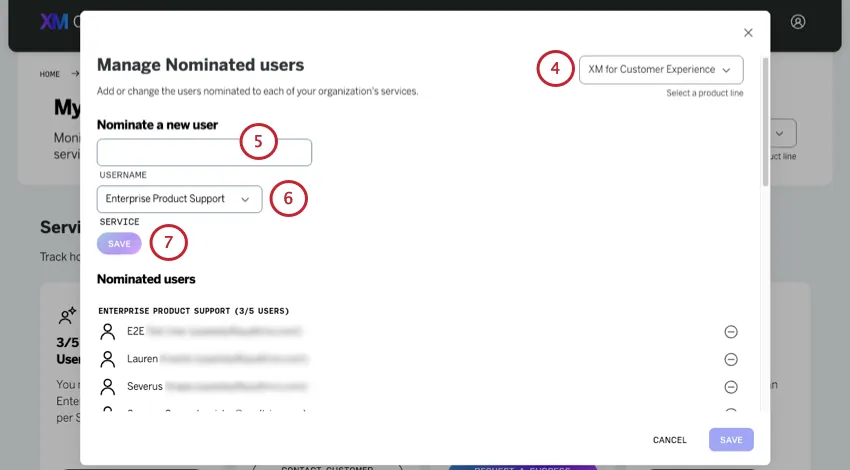850x470 pixels.
Task: Go to HOME breadcrumb in background page
Action: (49, 74)
